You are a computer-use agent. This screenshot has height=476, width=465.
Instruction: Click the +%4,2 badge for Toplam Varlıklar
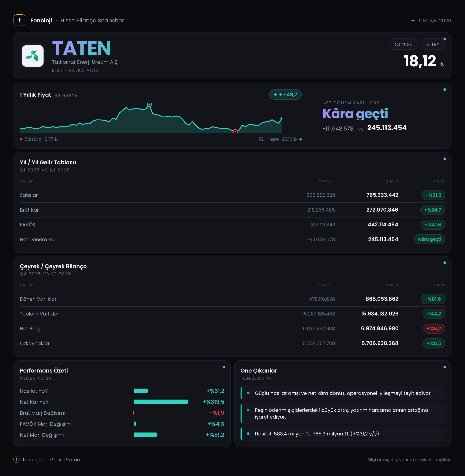tap(434, 314)
